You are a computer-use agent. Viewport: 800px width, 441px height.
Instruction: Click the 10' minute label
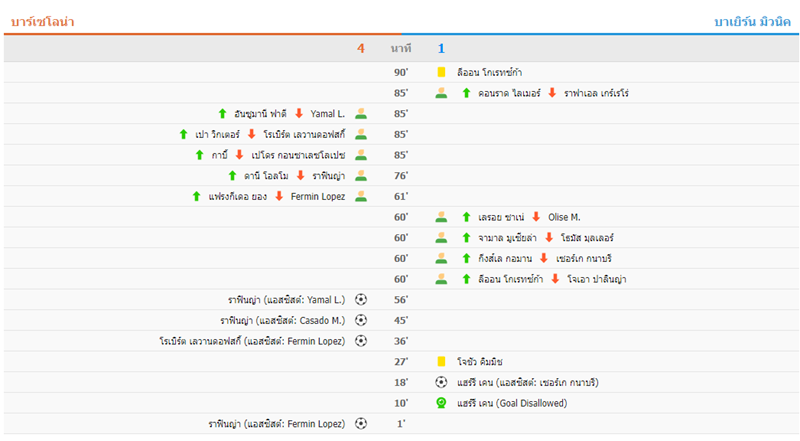tap(401, 403)
